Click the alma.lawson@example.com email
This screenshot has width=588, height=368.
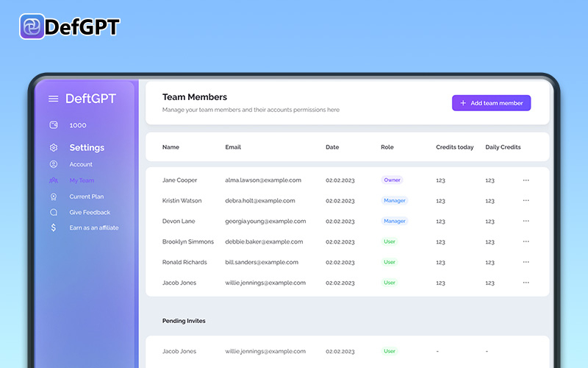(263, 180)
